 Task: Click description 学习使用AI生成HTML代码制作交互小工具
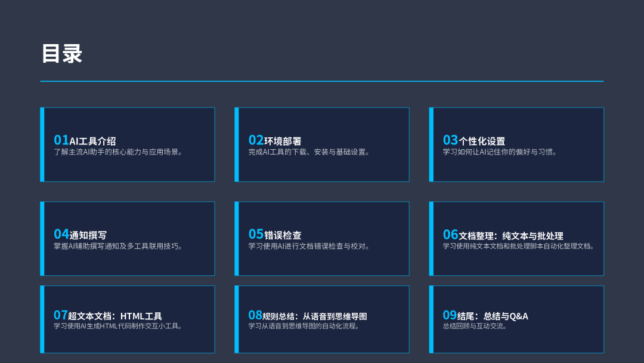(118, 326)
